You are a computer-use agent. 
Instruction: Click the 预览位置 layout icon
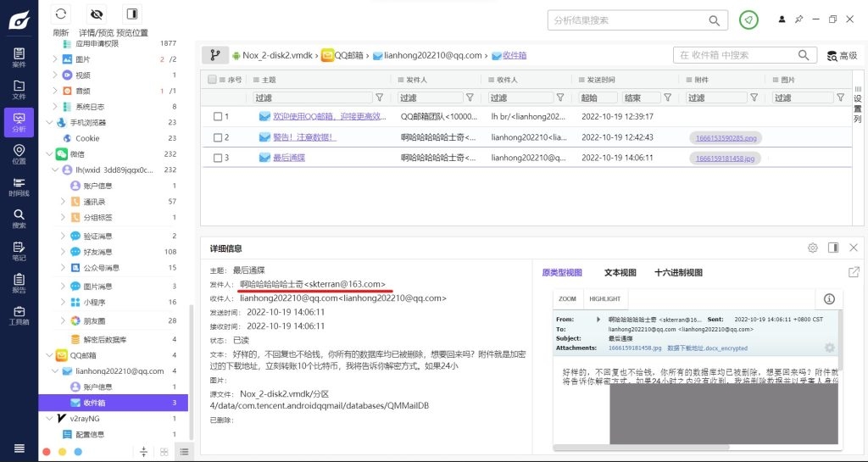(131, 14)
